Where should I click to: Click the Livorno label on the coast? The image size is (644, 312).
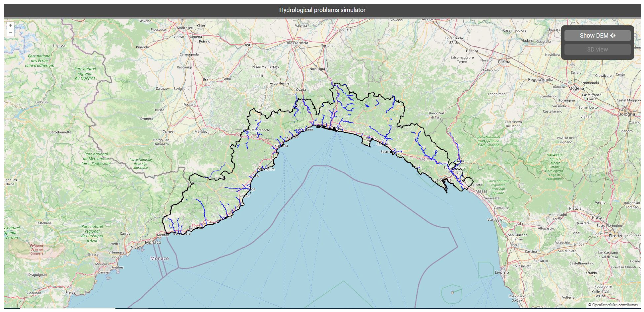point(502,272)
